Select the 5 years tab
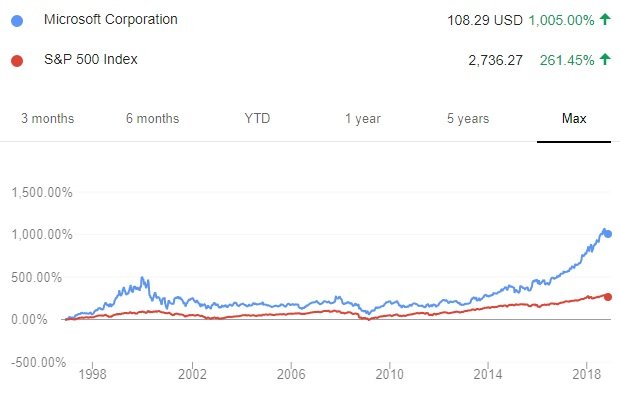 pos(468,119)
